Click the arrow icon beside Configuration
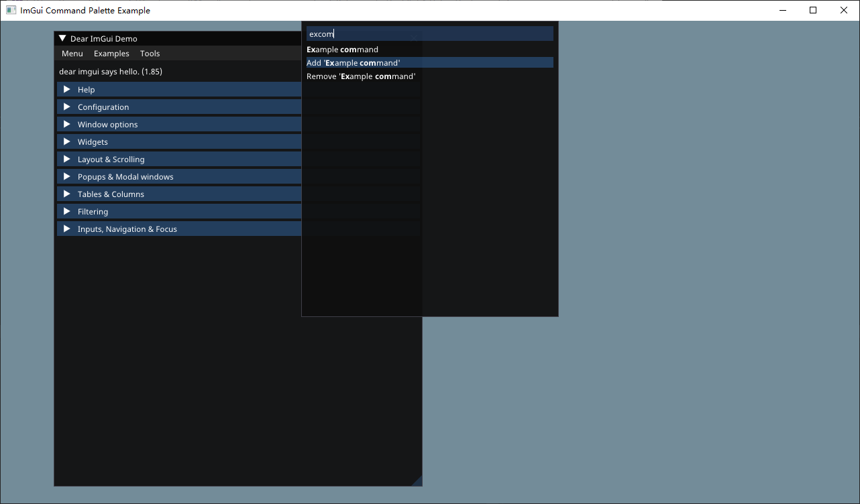 [66, 107]
